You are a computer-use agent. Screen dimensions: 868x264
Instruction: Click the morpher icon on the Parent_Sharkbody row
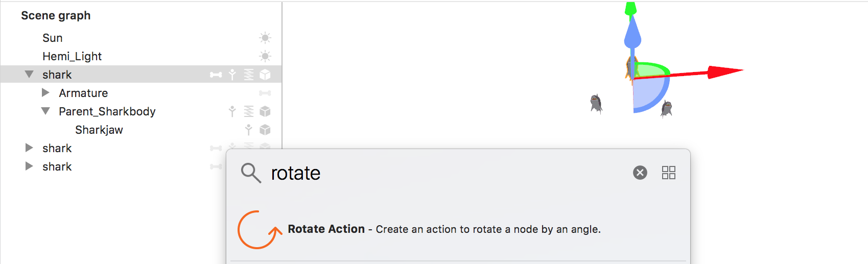pos(249,111)
